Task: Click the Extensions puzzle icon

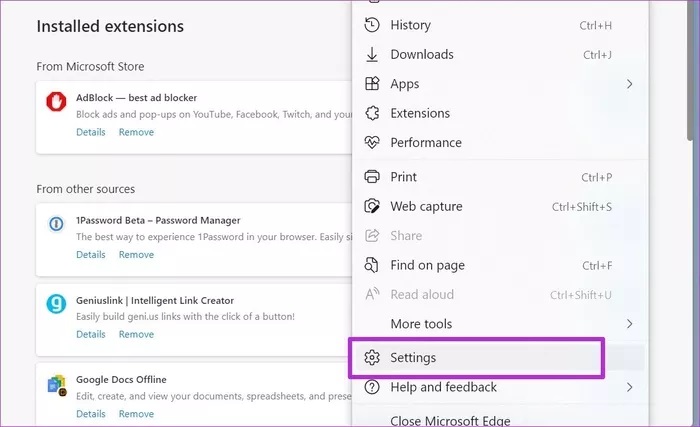Action: (x=372, y=114)
